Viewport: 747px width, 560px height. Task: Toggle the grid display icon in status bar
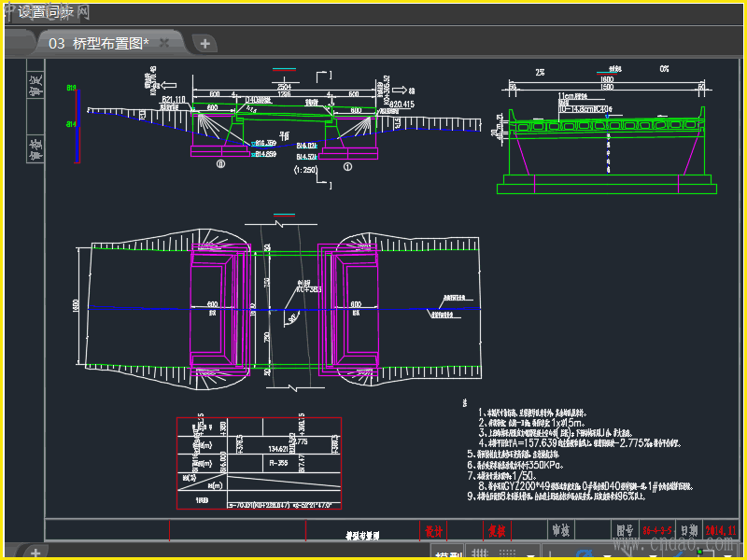point(479,553)
